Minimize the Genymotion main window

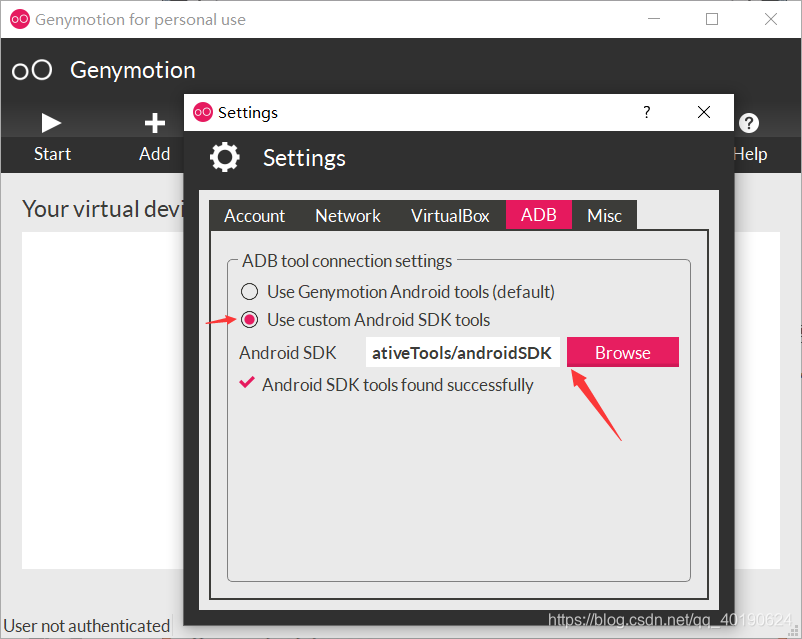[x=654, y=19]
